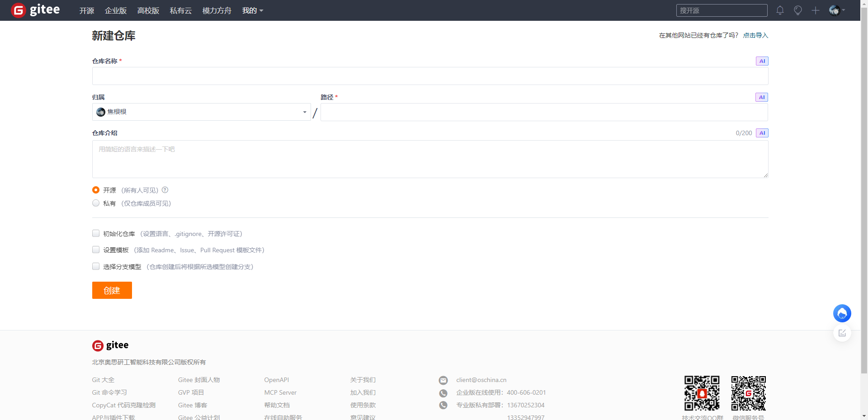
Task: Click the floating feedback edit icon
Action: click(x=842, y=333)
